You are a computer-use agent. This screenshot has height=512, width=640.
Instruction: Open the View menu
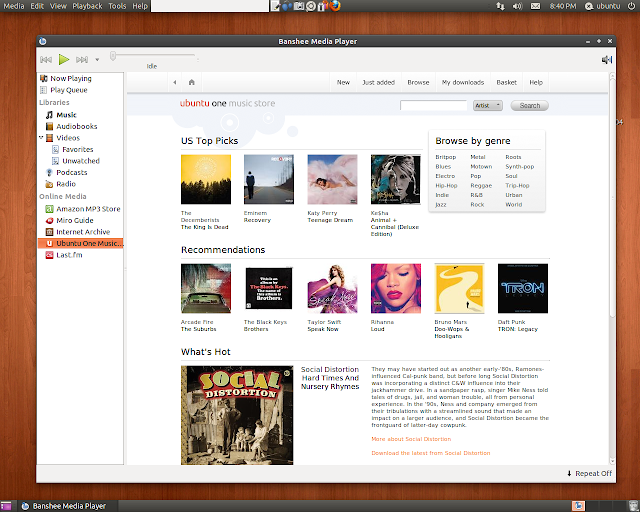[x=58, y=6]
